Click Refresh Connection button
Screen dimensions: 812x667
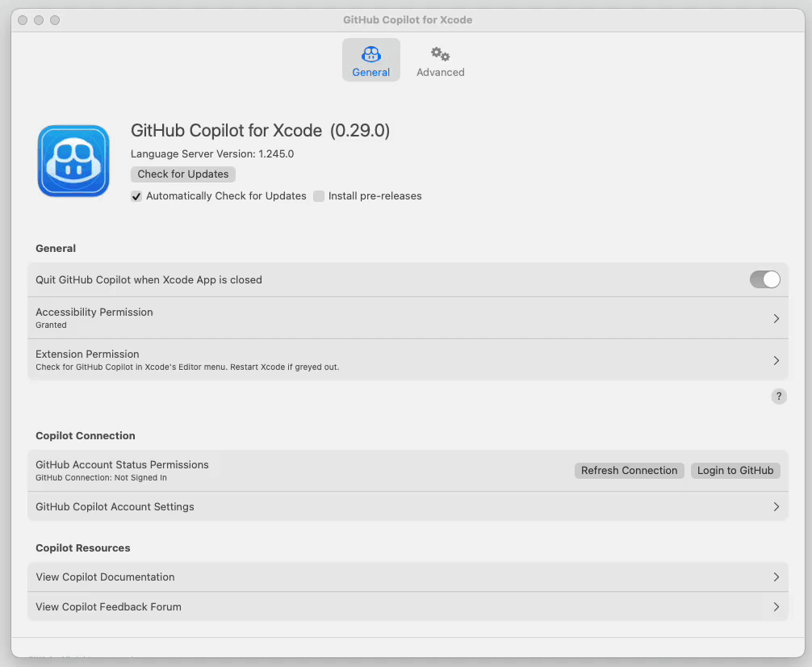[x=629, y=471]
